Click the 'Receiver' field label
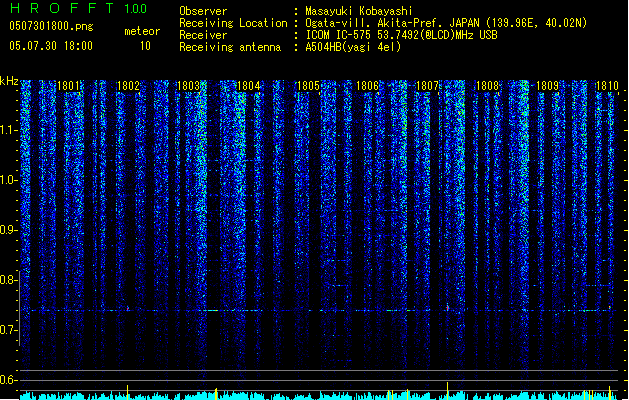Screen dimensions: 629x400 coord(203,35)
